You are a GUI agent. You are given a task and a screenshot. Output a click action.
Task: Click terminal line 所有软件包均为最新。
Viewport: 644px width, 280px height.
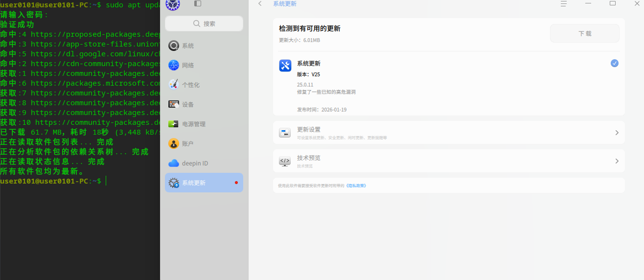[x=42, y=171]
